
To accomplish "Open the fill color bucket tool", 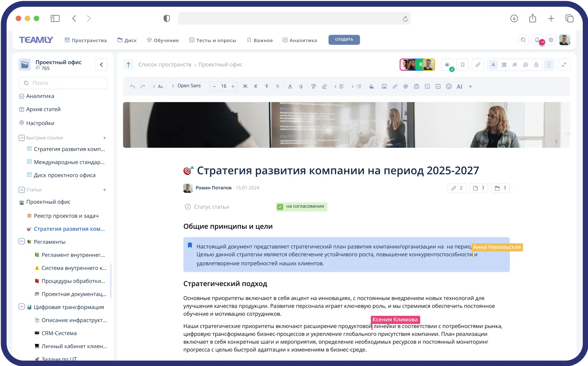I will (x=371, y=87).
